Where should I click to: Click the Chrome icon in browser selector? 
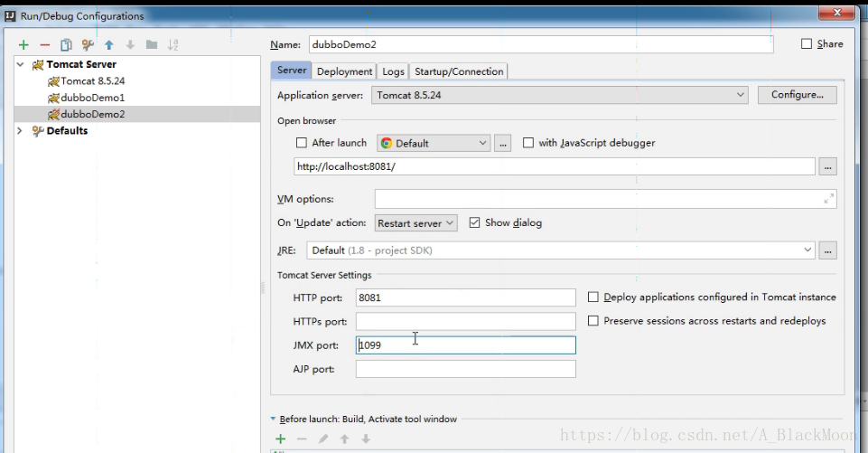(x=387, y=143)
